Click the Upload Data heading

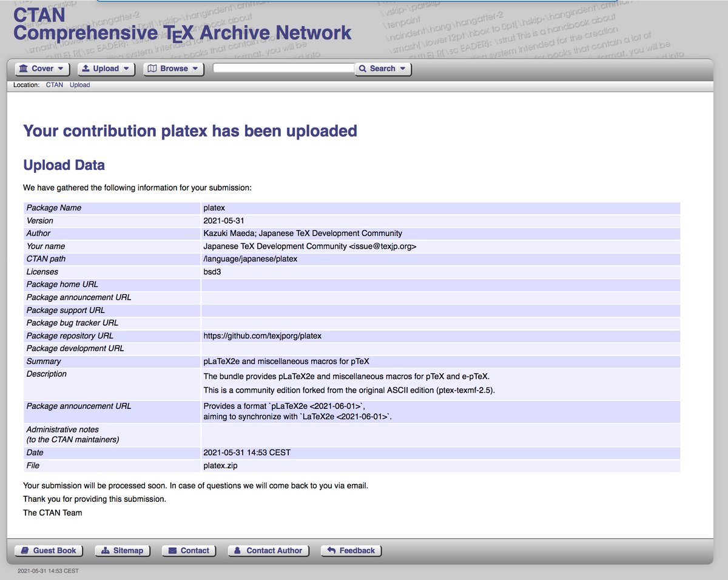pyautogui.click(x=64, y=165)
